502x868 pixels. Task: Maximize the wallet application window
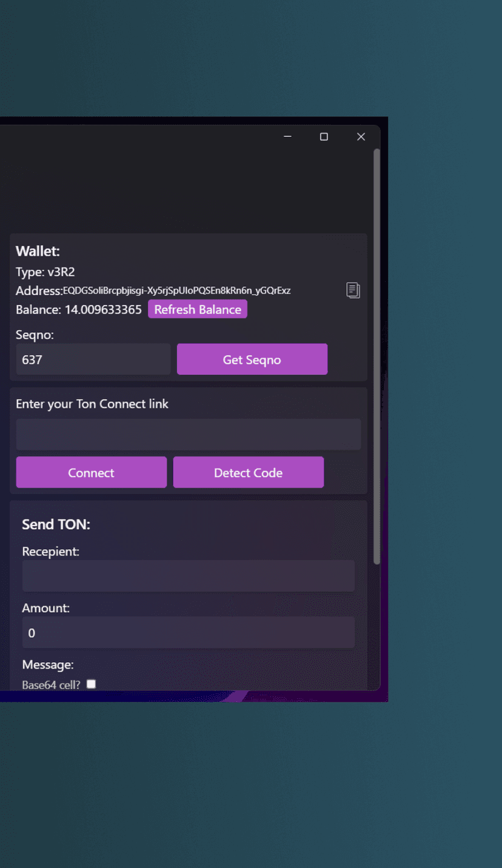click(x=324, y=137)
